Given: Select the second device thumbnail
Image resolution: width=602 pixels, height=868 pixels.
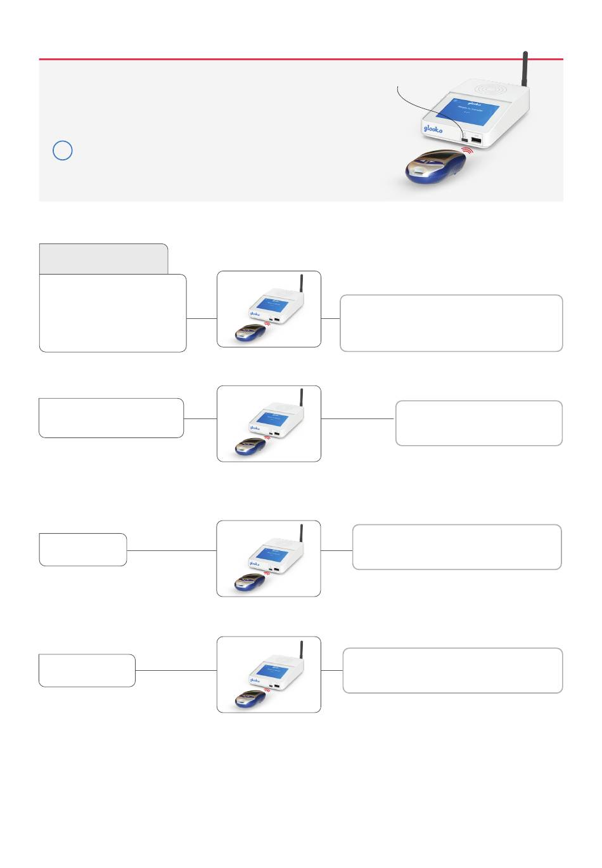Looking at the screenshot, I should click(x=269, y=424).
